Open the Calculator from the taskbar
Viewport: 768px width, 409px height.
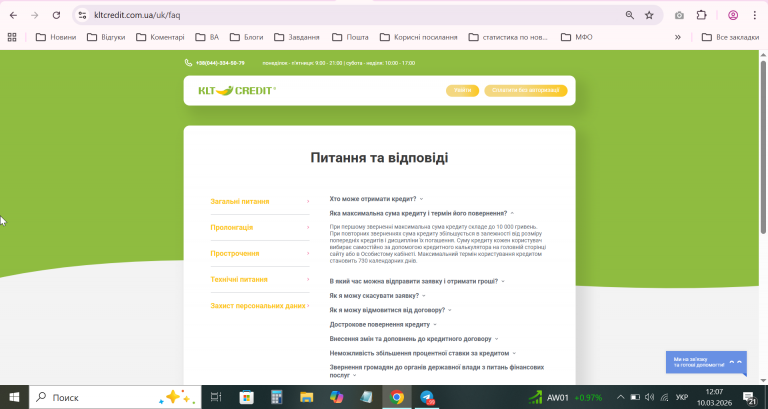277,397
